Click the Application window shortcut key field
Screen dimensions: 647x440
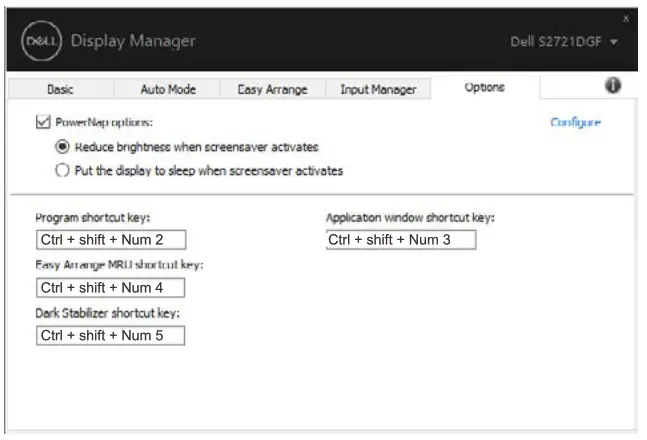coord(401,240)
